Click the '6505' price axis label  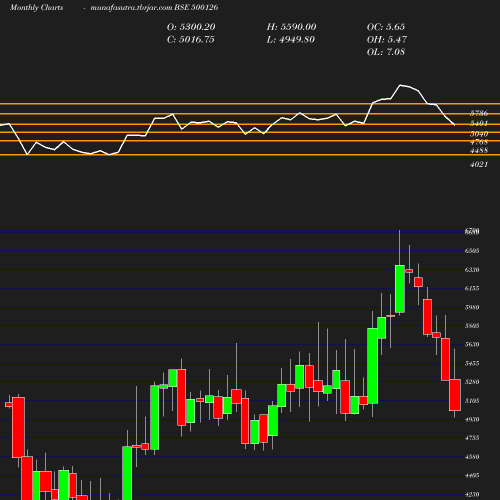[x=472, y=251]
